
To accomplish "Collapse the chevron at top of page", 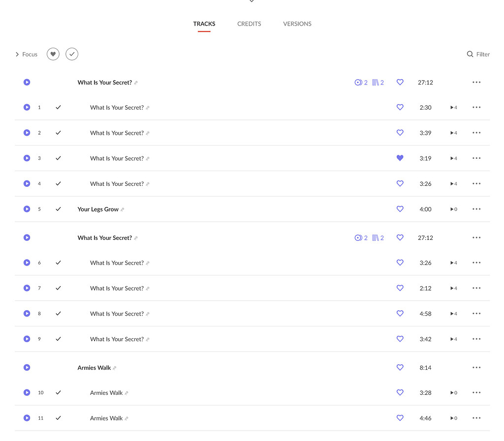I will click(252, 1).
